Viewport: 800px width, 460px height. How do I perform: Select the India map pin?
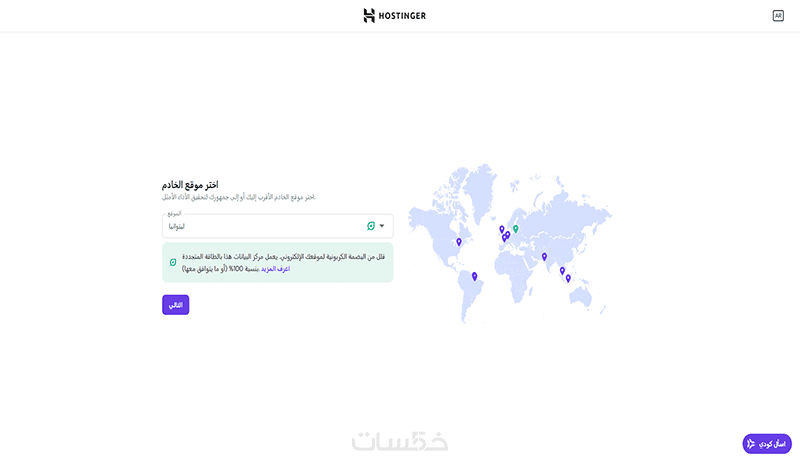[544, 256]
